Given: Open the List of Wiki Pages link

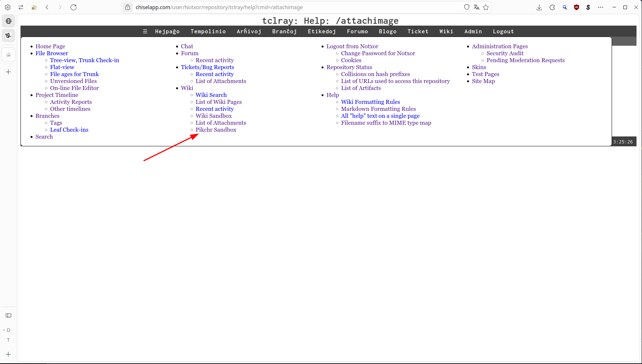Looking at the screenshot, I should point(219,102).
